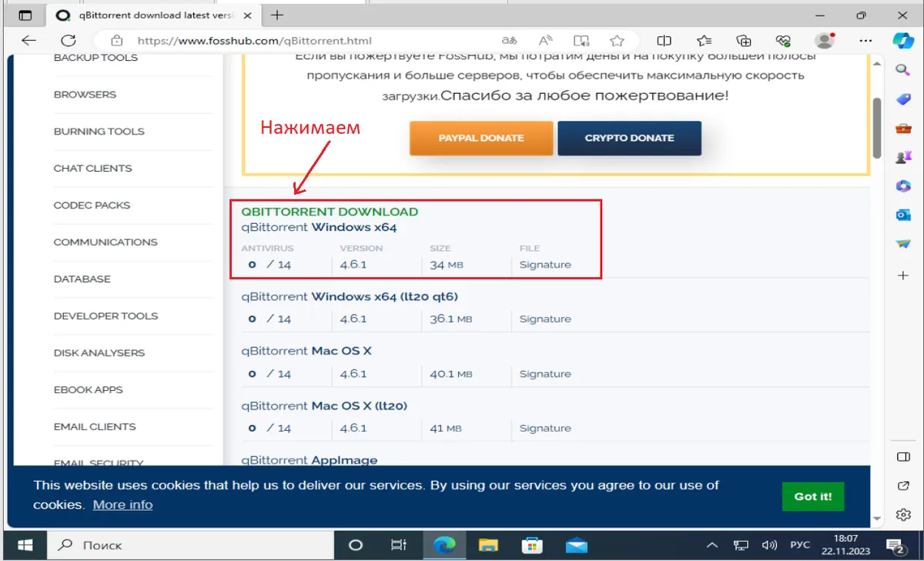Open sidebar settings gear icon

click(x=903, y=515)
